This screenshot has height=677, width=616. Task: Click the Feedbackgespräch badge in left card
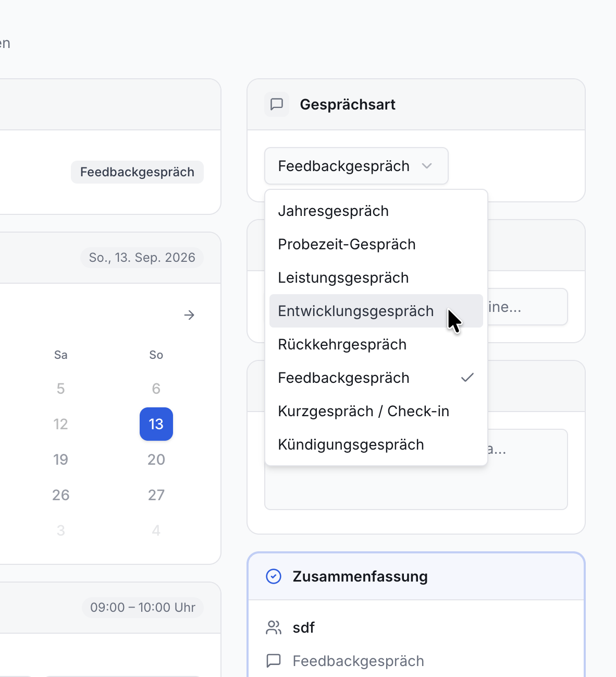[137, 172]
